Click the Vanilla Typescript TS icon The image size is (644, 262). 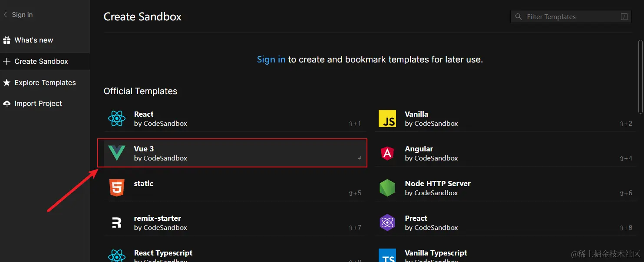pyautogui.click(x=387, y=255)
